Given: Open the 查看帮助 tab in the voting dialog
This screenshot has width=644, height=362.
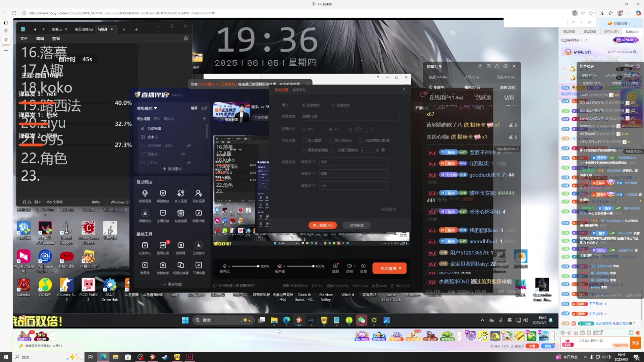Looking at the screenshot, I should 299,90.
